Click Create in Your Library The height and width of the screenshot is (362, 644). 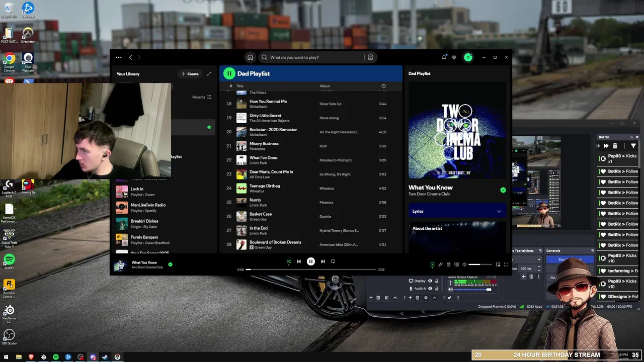190,74
